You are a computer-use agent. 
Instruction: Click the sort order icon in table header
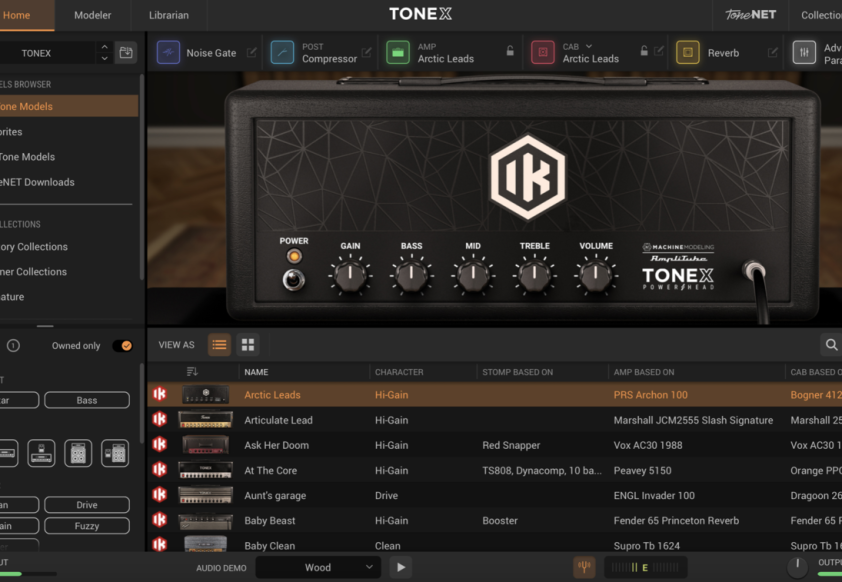tap(192, 372)
